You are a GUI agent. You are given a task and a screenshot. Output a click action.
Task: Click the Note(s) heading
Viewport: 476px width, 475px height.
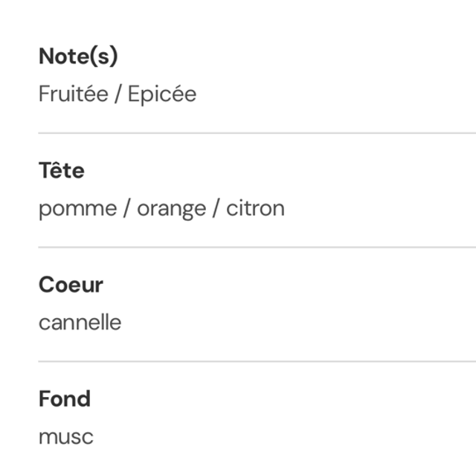pos(77,56)
